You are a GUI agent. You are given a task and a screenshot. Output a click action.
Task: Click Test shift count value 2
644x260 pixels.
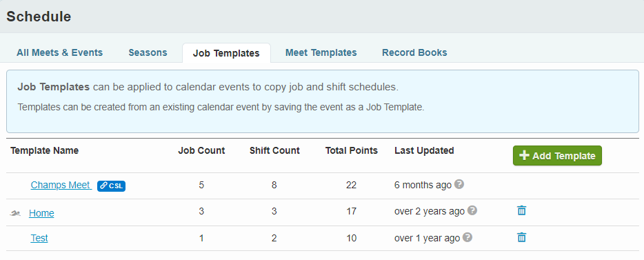(x=274, y=238)
